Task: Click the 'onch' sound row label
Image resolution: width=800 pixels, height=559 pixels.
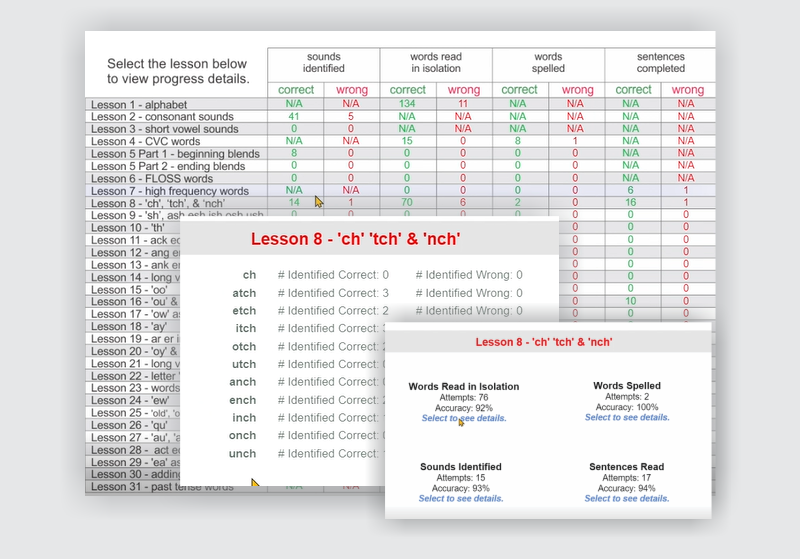Action: click(x=242, y=436)
